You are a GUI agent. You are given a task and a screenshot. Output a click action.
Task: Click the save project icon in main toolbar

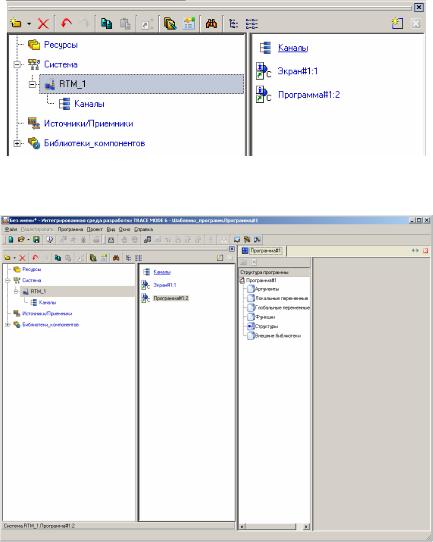(36, 240)
